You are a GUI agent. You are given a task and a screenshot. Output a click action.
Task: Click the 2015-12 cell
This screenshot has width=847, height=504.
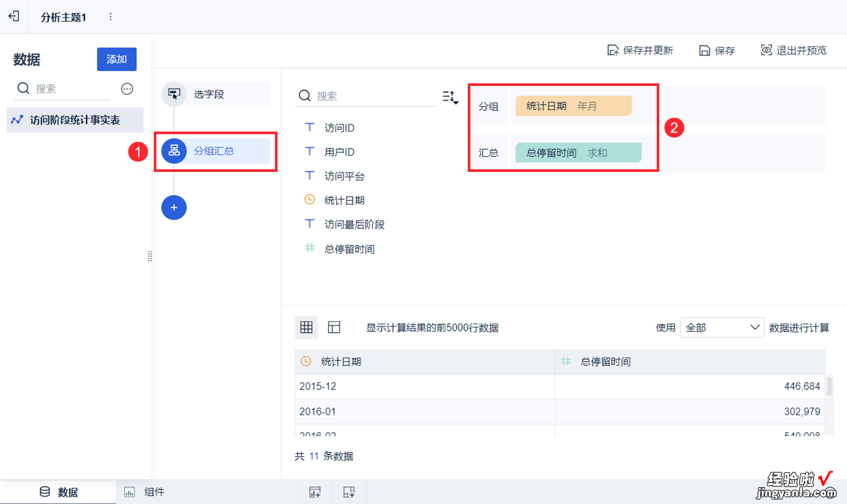pos(425,386)
